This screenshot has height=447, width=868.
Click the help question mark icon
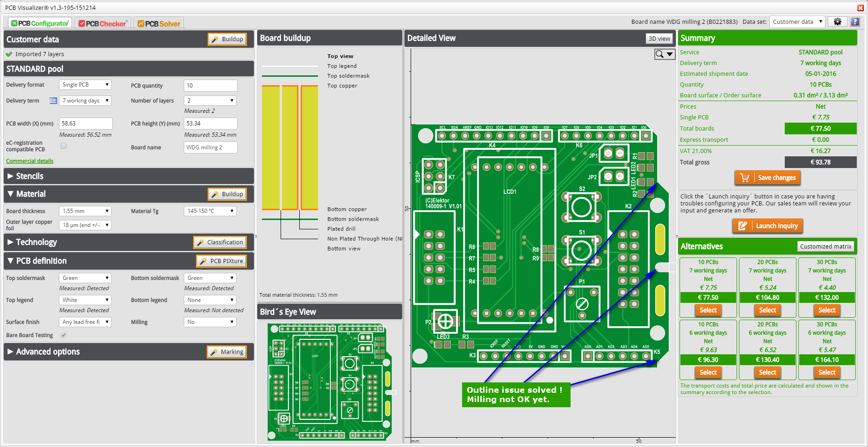tap(855, 22)
